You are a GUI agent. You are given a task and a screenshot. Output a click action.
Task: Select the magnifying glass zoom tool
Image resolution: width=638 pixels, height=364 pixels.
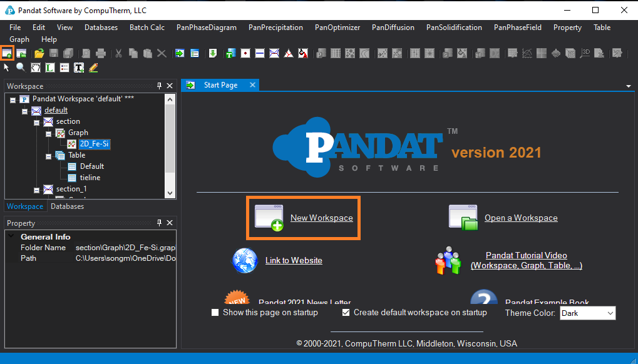pyautogui.click(x=21, y=68)
